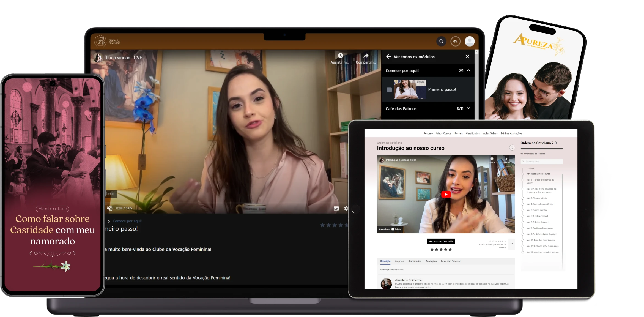Open lesson Aula 8: Equilibrando os pratos

click(539, 228)
